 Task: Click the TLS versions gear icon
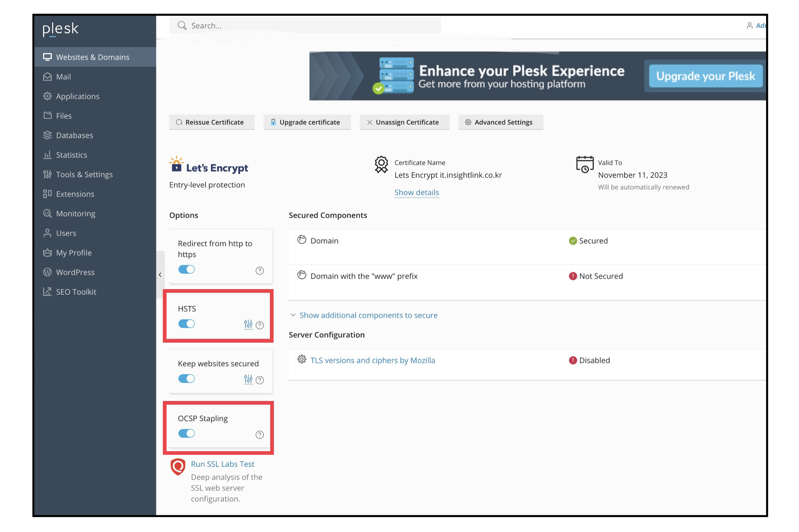click(x=302, y=359)
